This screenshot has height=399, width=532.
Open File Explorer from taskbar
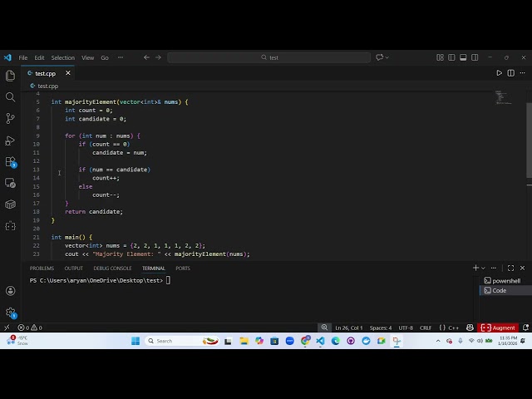(244, 341)
